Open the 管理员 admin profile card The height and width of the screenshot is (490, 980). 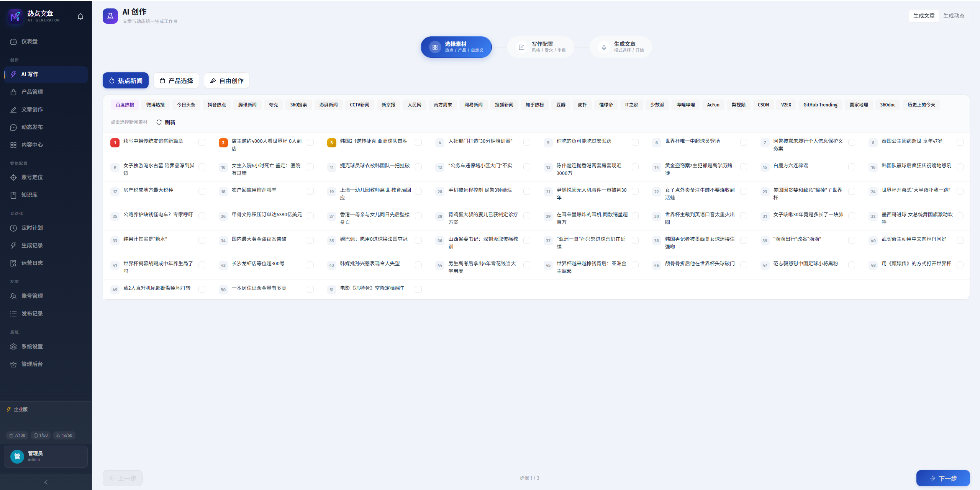pos(46,456)
